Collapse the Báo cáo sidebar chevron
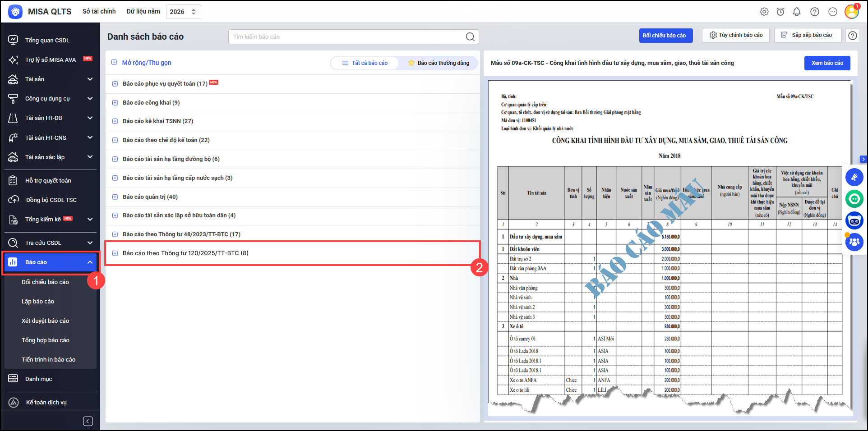Image resolution: width=868 pixels, height=431 pixels. coord(90,262)
